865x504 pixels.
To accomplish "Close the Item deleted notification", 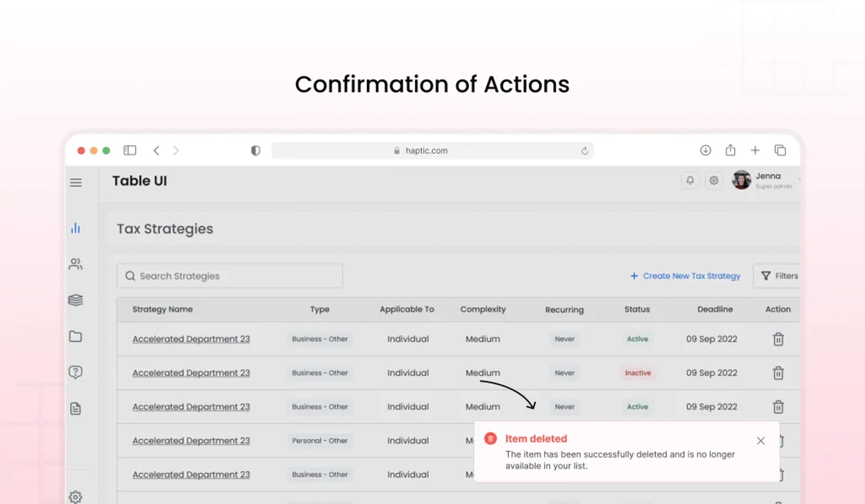I will pyautogui.click(x=761, y=441).
